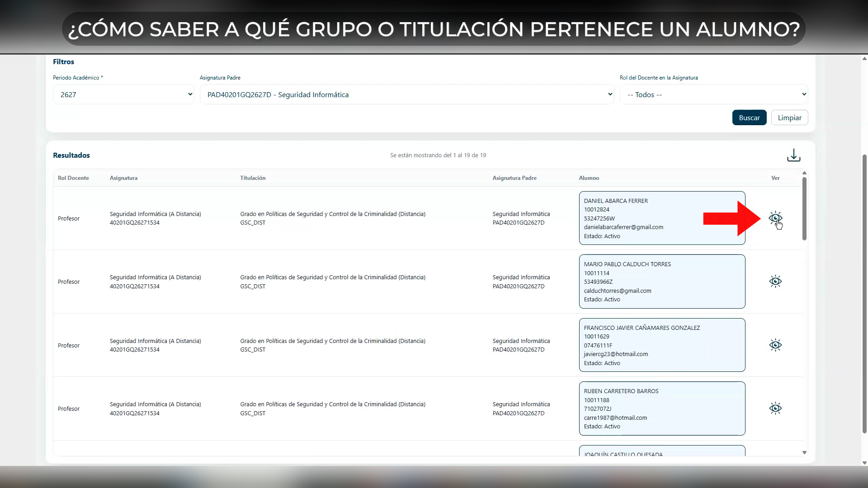Expand the Asignatura Padre dropdown
868x488 pixels.
tap(407, 94)
